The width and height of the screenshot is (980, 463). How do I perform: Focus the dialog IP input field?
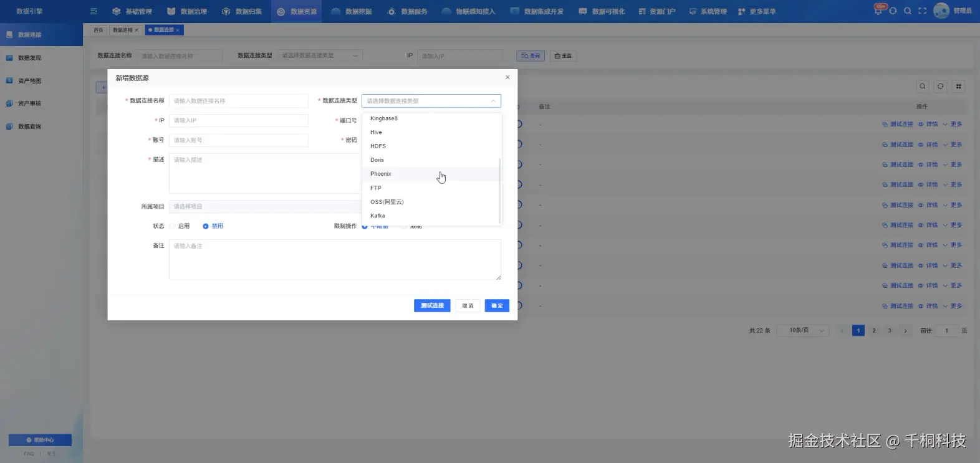click(239, 120)
